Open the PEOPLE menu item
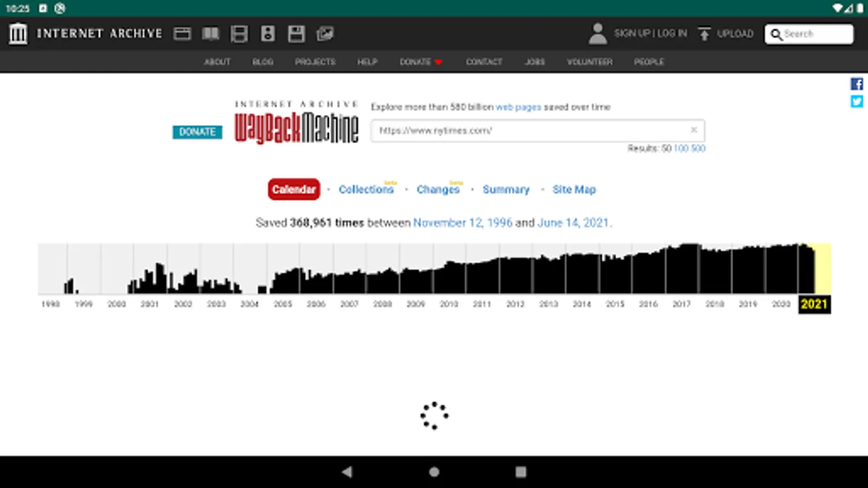This screenshot has width=868, height=488. pyautogui.click(x=649, y=62)
